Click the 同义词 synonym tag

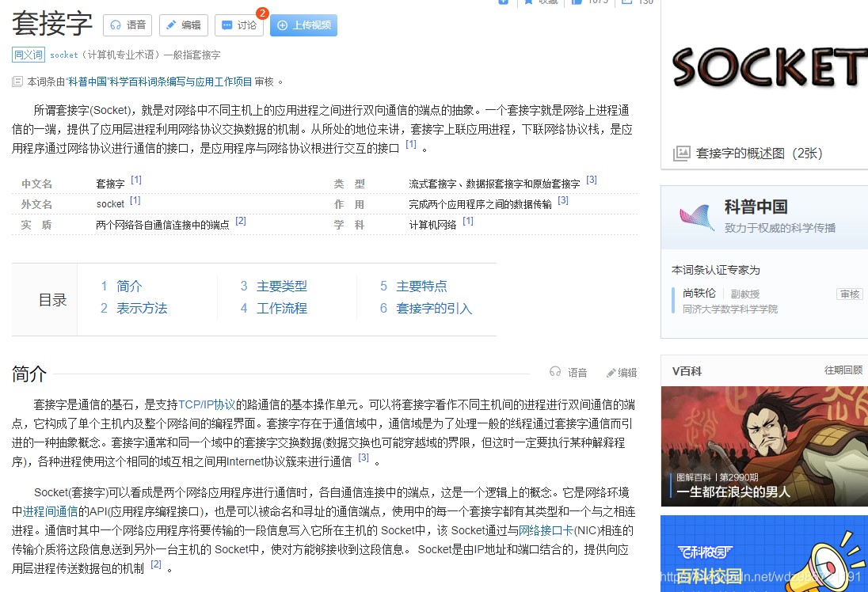28,55
